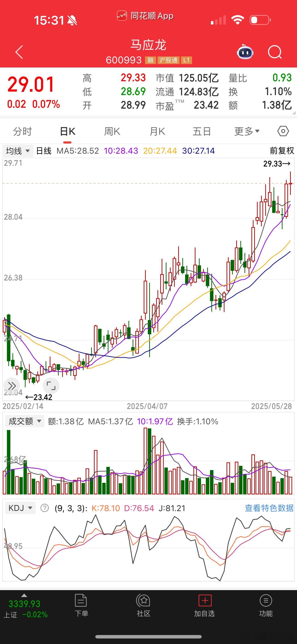This screenshot has height=644, width=297.
Task: Open the 成交额 indicator dropdown
Action: pos(25,421)
